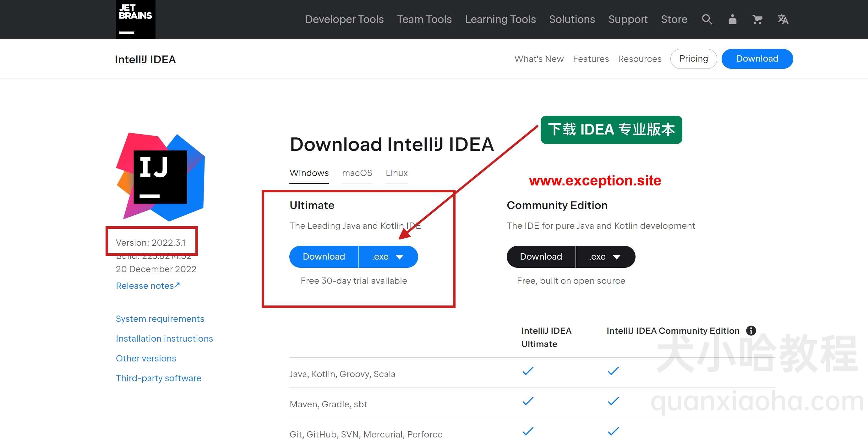Expand Ultimate .exe format dropdown
The width and height of the screenshot is (868, 440).
click(x=388, y=256)
